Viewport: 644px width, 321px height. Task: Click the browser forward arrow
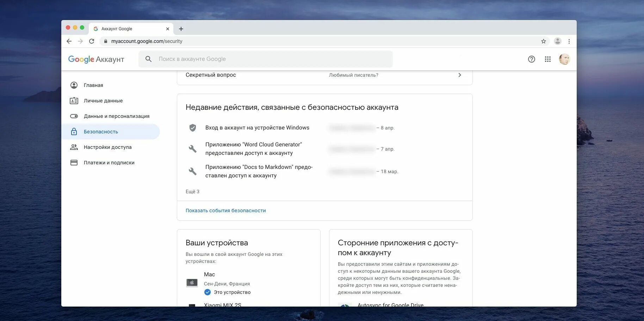point(80,41)
